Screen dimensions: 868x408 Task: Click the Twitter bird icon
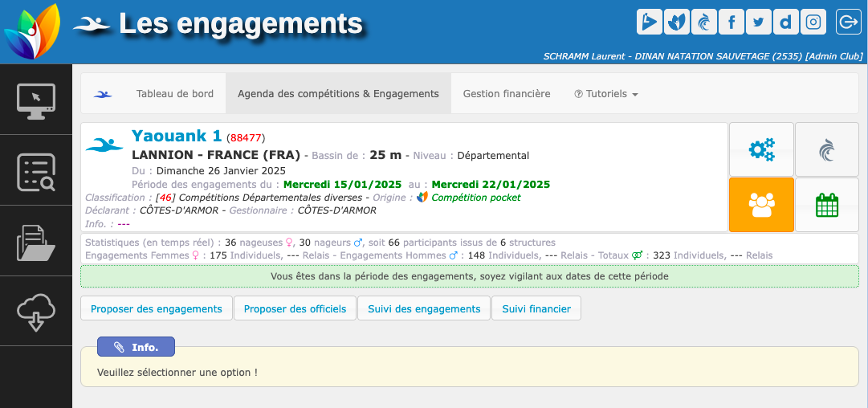[758, 22]
